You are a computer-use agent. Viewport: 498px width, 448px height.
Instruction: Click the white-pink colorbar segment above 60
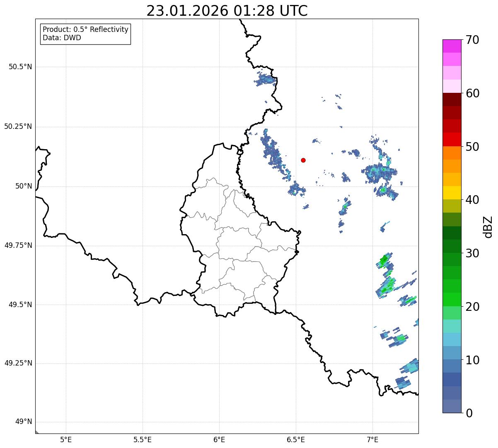452,86
